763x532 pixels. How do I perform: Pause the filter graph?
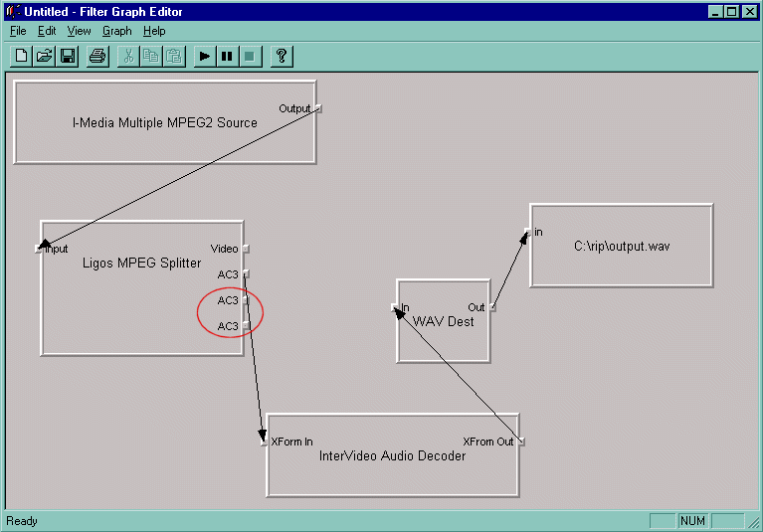(x=227, y=57)
